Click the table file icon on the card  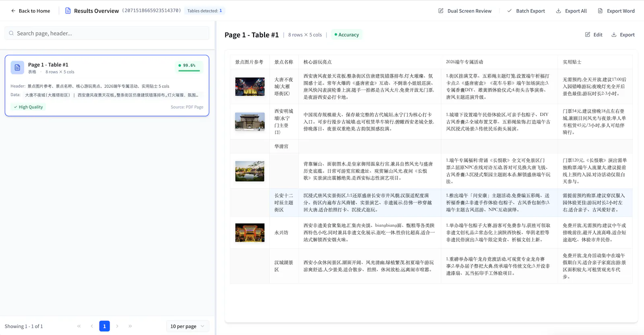click(x=17, y=68)
